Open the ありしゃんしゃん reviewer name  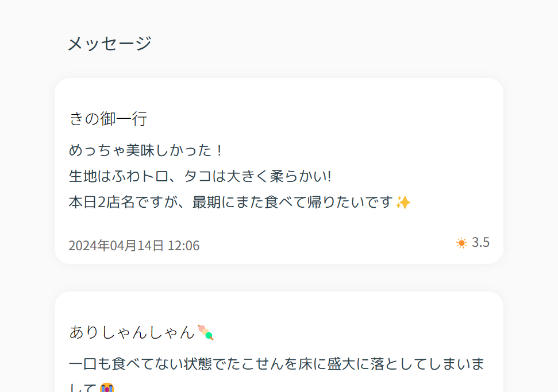[132, 332]
